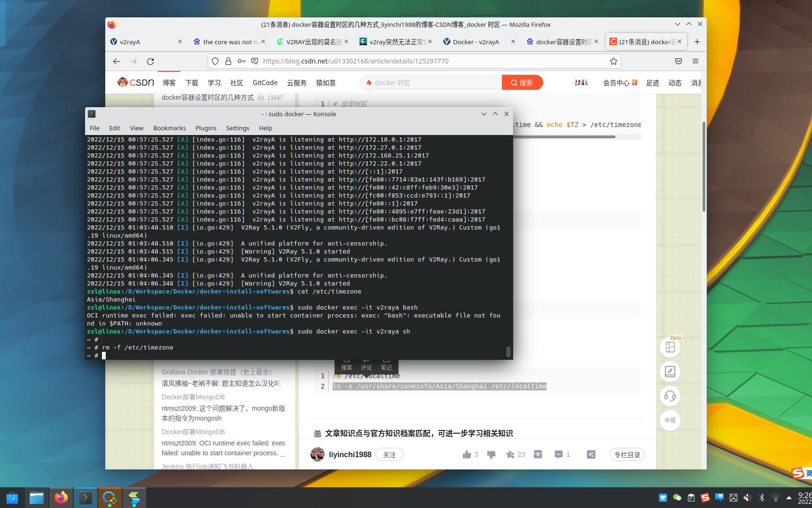Screen dimensions: 812x508
Task: Open the 专栏目录 column directory button
Action: [627, 454]
